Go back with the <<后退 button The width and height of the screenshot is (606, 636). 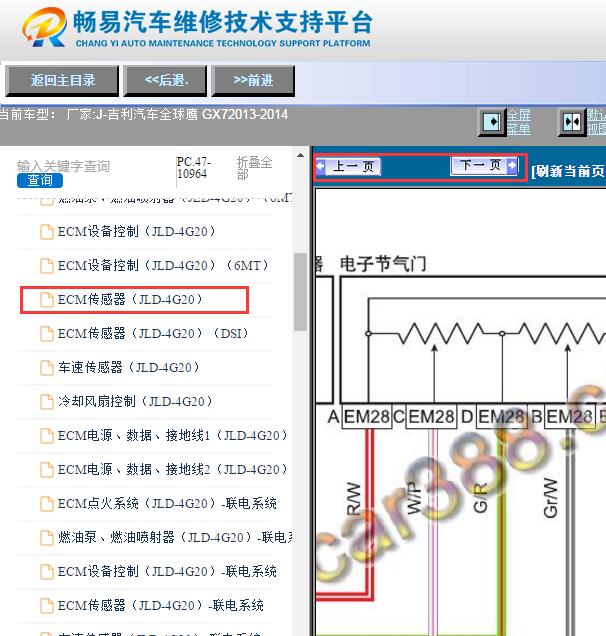click(x=165, y=81)
